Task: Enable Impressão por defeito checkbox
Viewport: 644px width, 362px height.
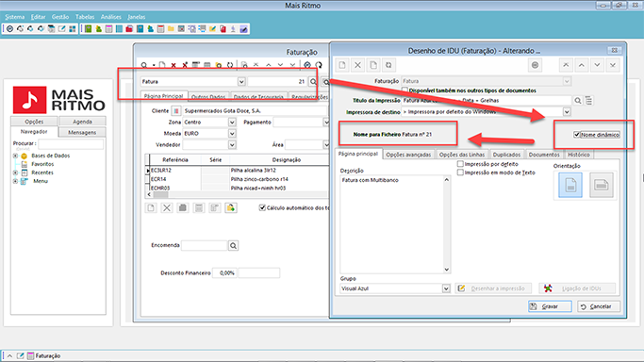Action: (460, 164)
